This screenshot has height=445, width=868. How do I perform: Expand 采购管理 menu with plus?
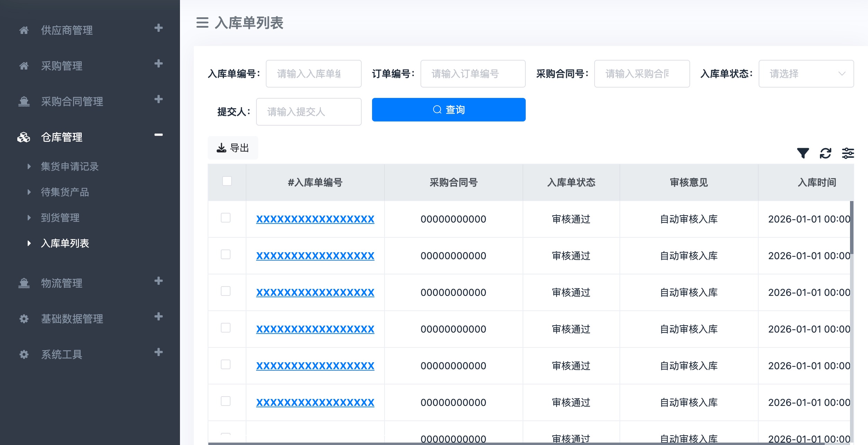[x=159, y=64]
